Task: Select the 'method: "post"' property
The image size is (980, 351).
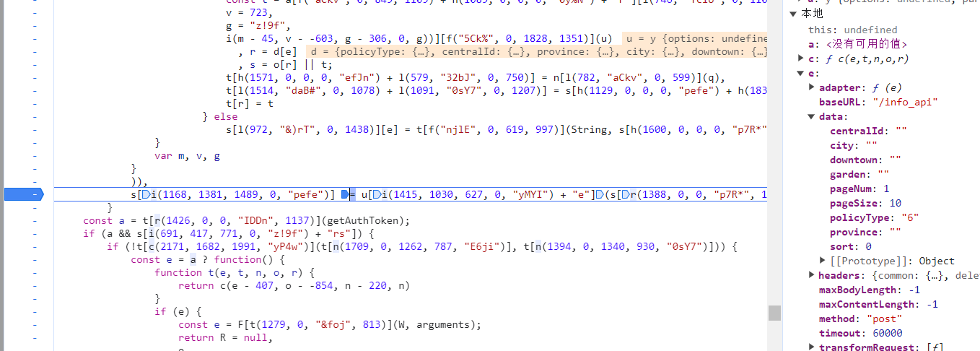Action: click(x=860, y=318)
